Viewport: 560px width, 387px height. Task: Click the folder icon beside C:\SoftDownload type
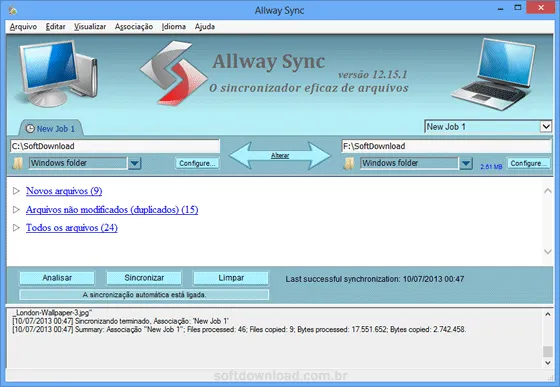[x=18, y=164]
